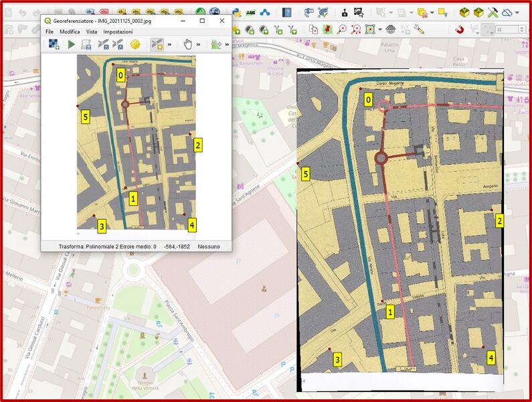This screenshot has height=402, width=532.
Task: Open the File menu in Georeferencer
Action: [x=50, y=31]
